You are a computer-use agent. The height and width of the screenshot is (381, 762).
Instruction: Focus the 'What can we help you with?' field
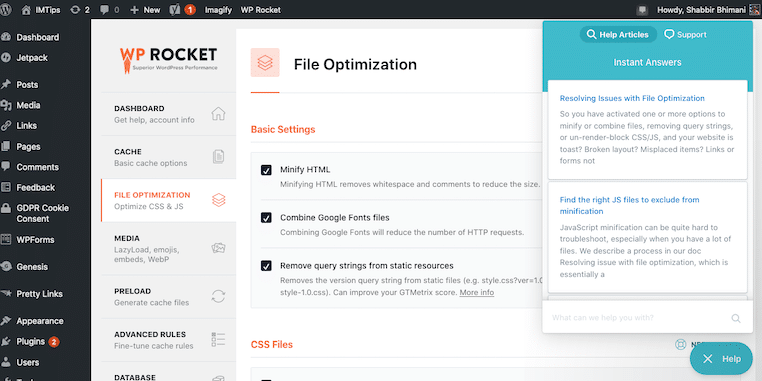[x=639, y=318]
